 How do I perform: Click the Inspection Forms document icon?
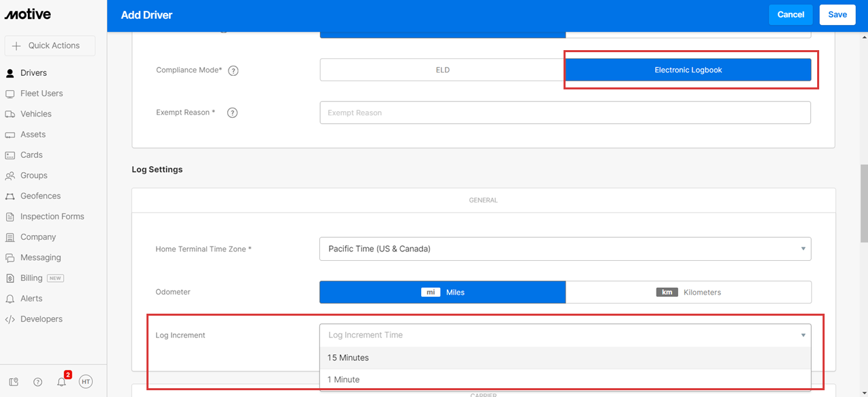9,217
